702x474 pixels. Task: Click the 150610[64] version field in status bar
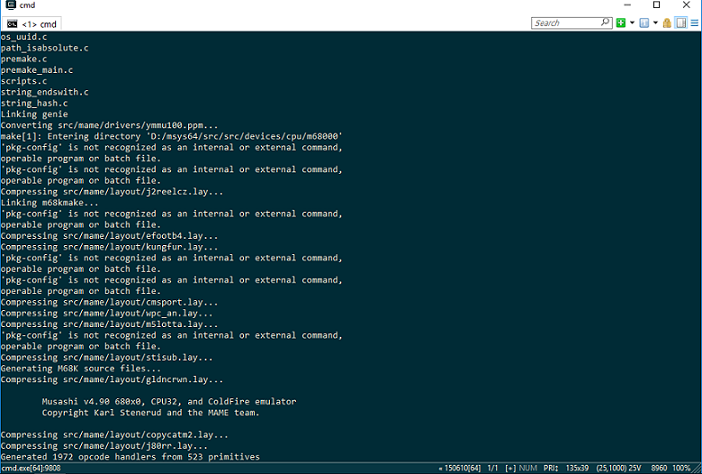click(x=462, y=467)
